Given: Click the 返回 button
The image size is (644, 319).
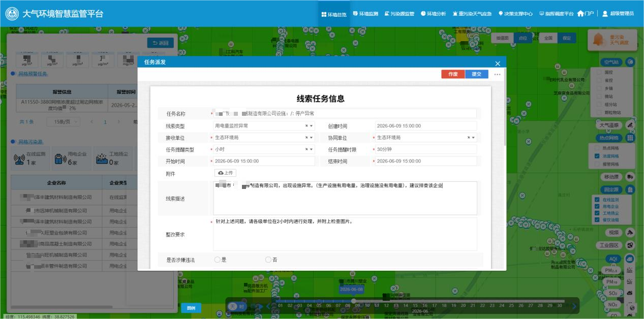Looking at the screenshot, I should click(x=161, y=43).
